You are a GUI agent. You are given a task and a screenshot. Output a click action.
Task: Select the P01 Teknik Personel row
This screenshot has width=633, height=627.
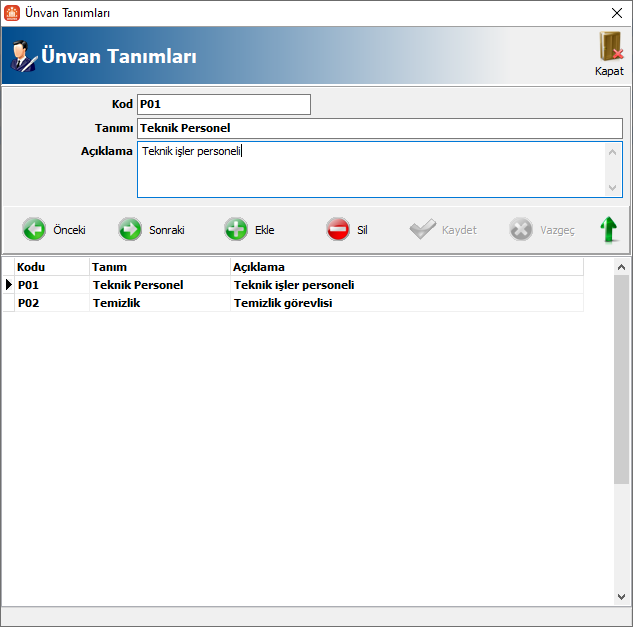(300, 285)
